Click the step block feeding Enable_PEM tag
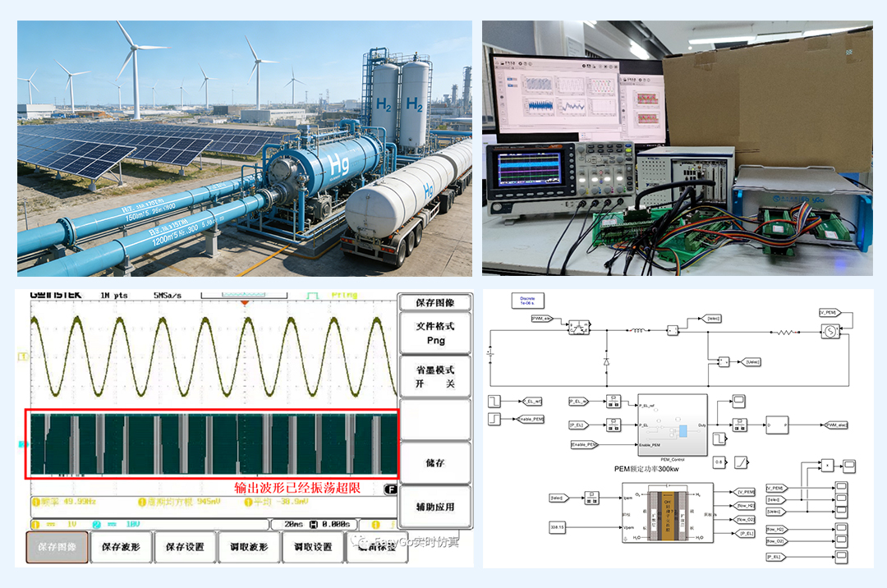This screenshot has height=588, width=887. [494, 420]
